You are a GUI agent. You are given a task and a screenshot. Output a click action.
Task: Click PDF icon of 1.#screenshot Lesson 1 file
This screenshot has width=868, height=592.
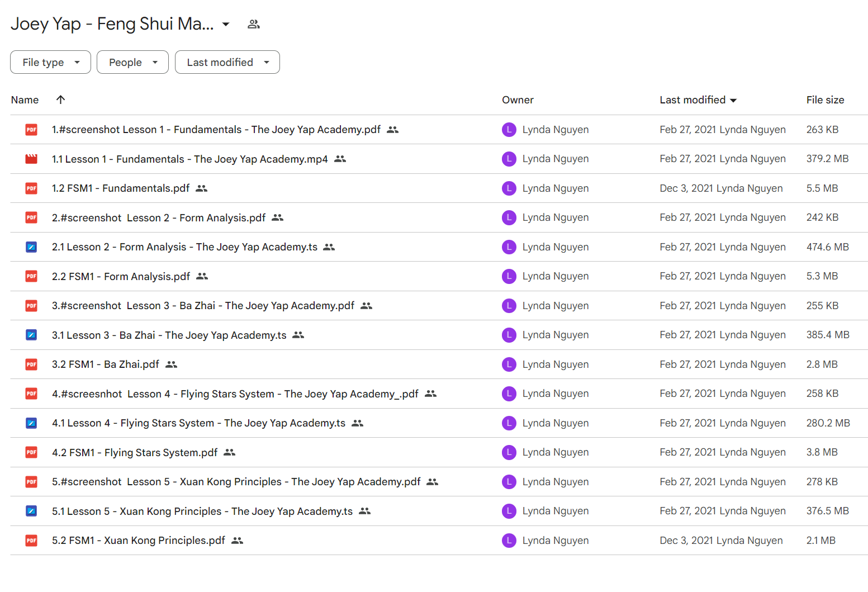(31, 130)
